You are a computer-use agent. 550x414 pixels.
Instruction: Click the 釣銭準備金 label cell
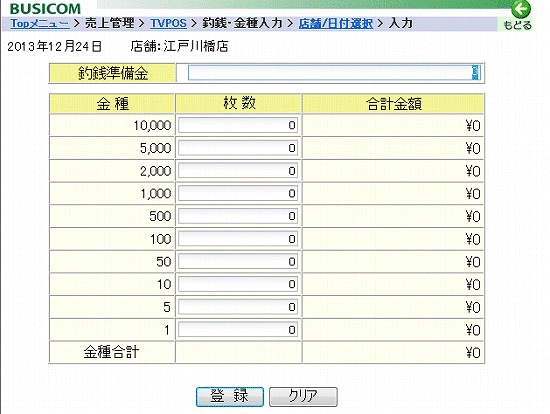pyautogui.click(x=112, y=73)
